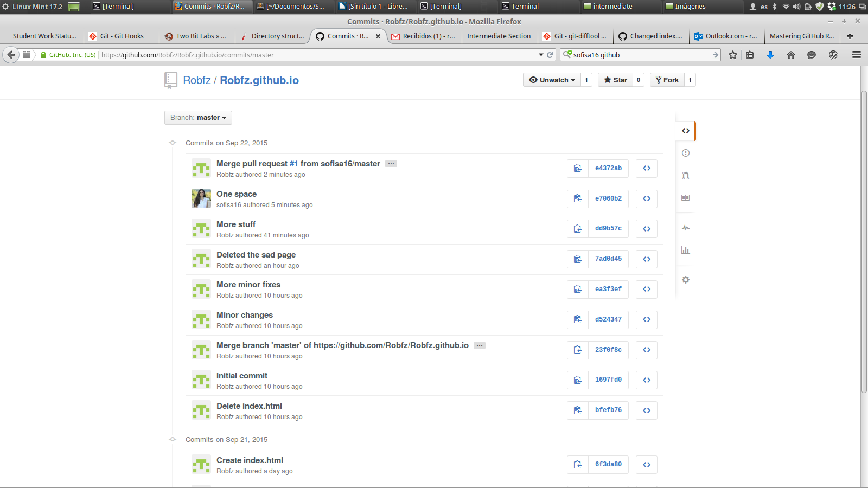
Task: Click the search box containing 'sofisa16 github'
Action: click(640, 55)
